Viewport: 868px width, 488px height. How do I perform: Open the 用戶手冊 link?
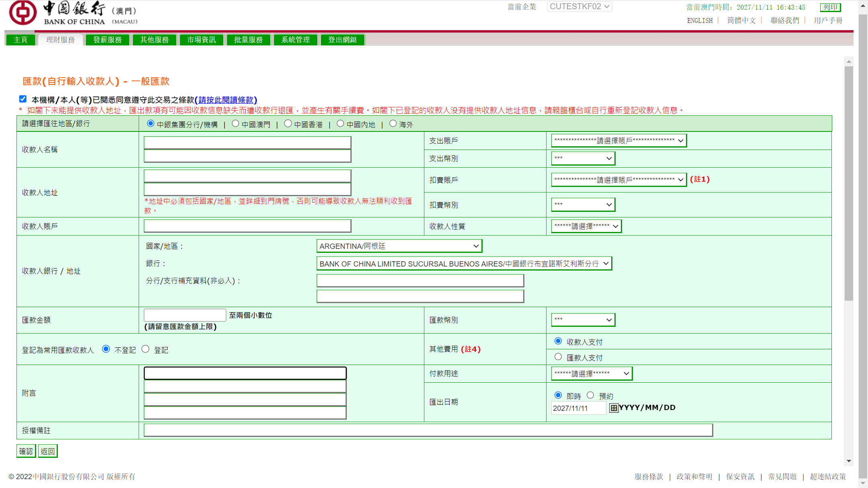click(x=828, y=21)
